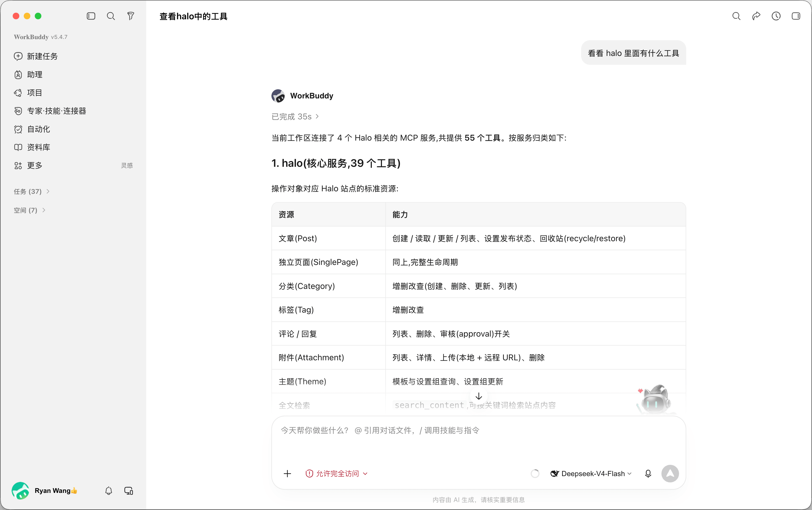Click the 同上,完整生命周期 cell

coord(535,262)
